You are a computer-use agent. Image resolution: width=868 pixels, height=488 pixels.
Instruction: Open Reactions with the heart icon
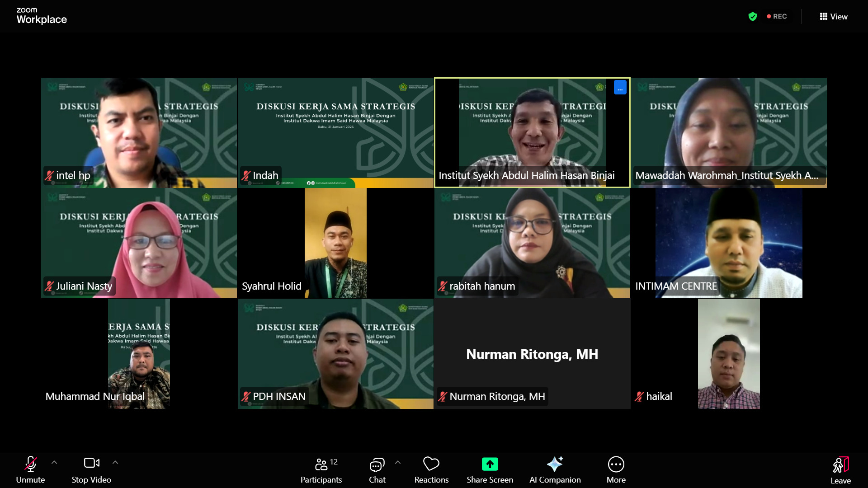pyautogui.click(x=431, y=464)
